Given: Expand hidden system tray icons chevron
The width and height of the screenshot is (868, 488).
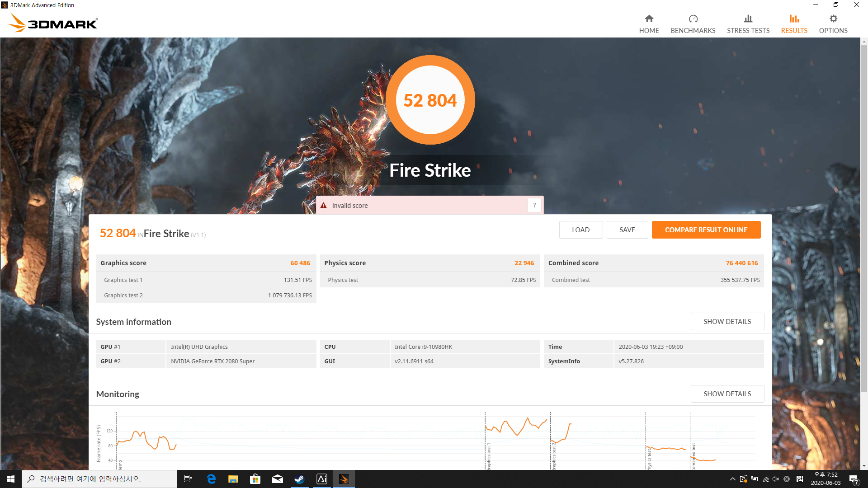Looking at the screenshot, I should pos(732,479).
